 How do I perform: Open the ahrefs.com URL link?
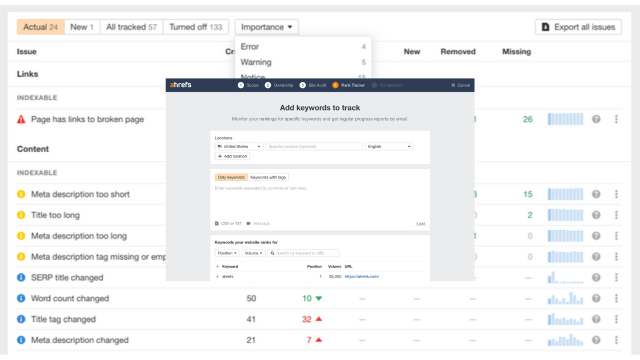[x=362, y=276]
